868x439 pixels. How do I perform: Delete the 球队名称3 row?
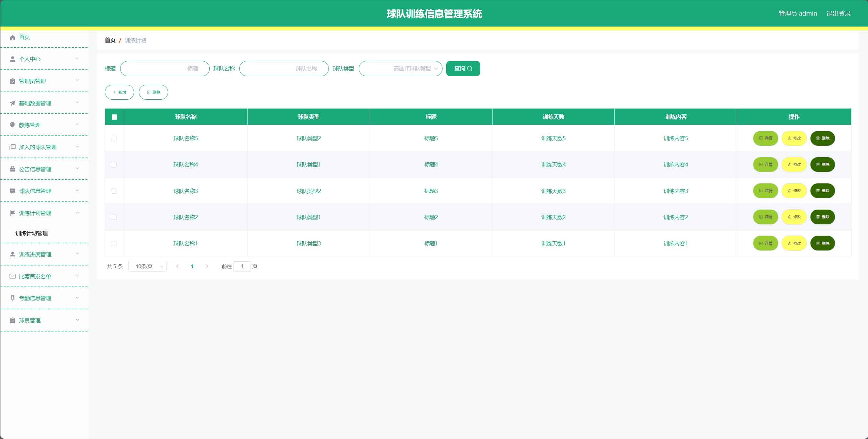(x=823, y=191)
